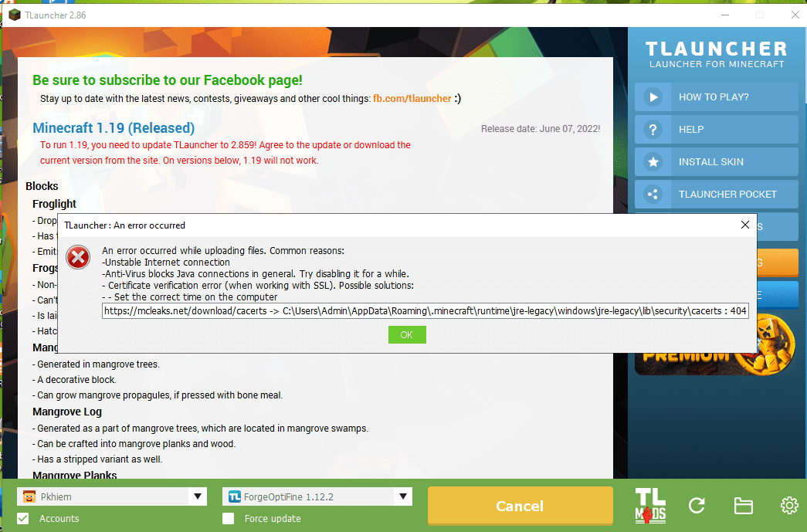
Task: Click the TLAUNCHER logo title
Action: click(x=717, y=49)
